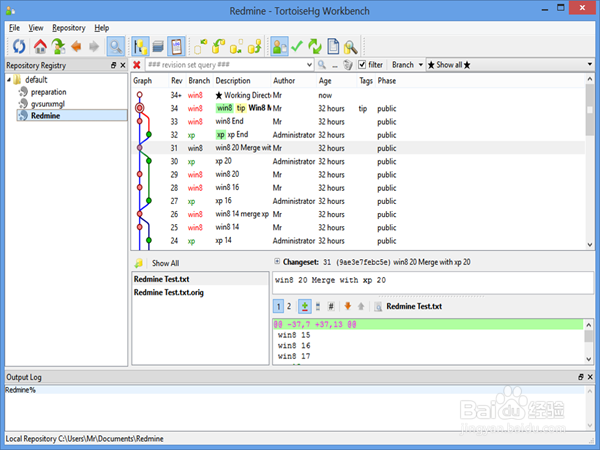Image resolution: width=600 pixels, height=450 pixels.
Task: Select the revision details person icon
Action: tap(279, 47)
